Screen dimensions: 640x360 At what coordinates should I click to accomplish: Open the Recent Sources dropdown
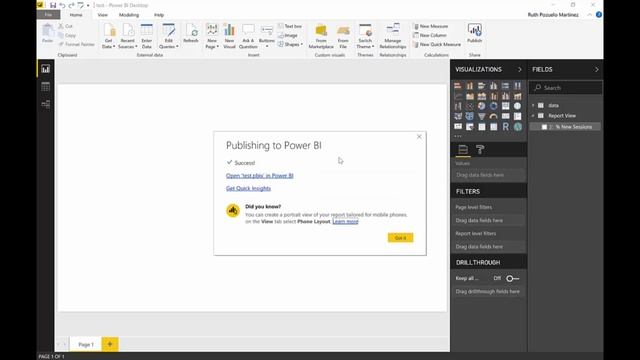(x=127, y=36)
